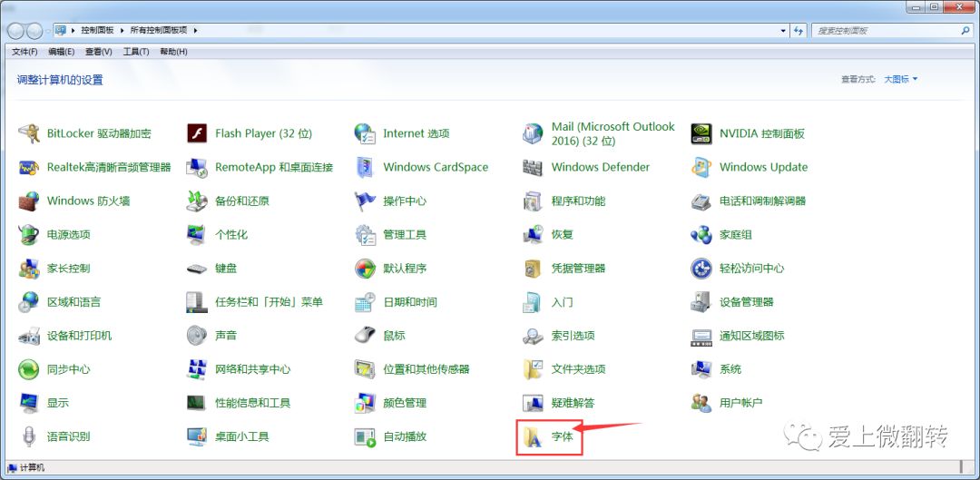Image resolution: width=980 pixels, height=480 pixels.
Task: Open BitLocker 驱动器加密 icon
Action: pyautogui.click(x=29, y=133)
